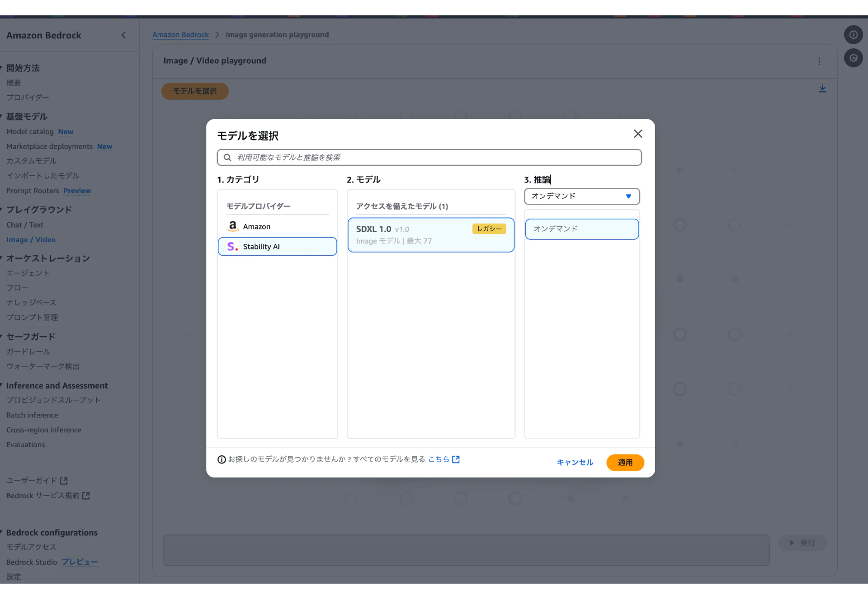Open エージェント in sidebar
The width and height of the screenshot is (868, 599).
coord(28,273)
